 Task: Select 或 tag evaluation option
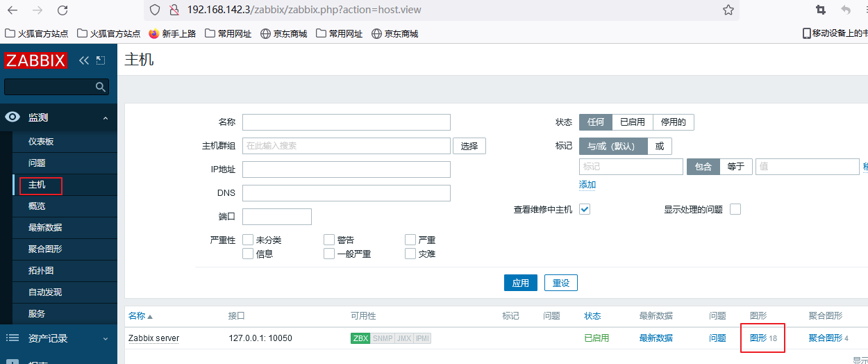660,146
